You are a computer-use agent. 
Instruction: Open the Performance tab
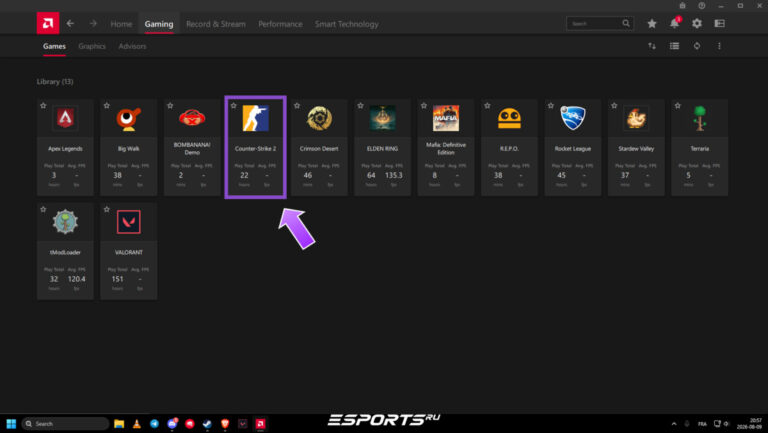pyautogui.click(x=280, y=24)
